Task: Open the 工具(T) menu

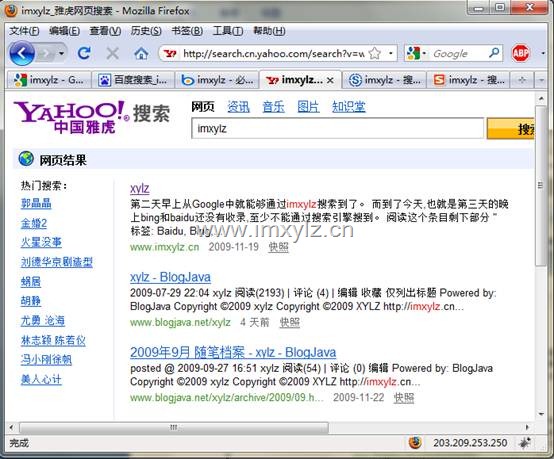Action: click(x=228, y=31)
